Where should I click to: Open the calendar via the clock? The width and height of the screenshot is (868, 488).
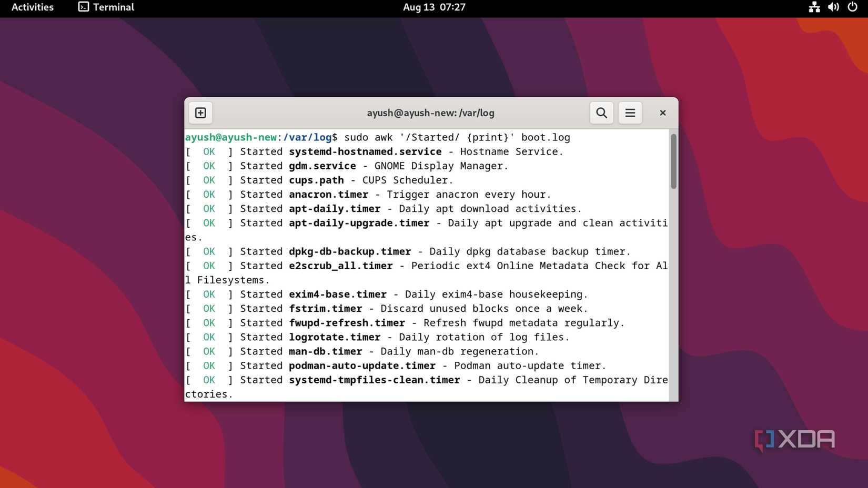tap(434, 7)
